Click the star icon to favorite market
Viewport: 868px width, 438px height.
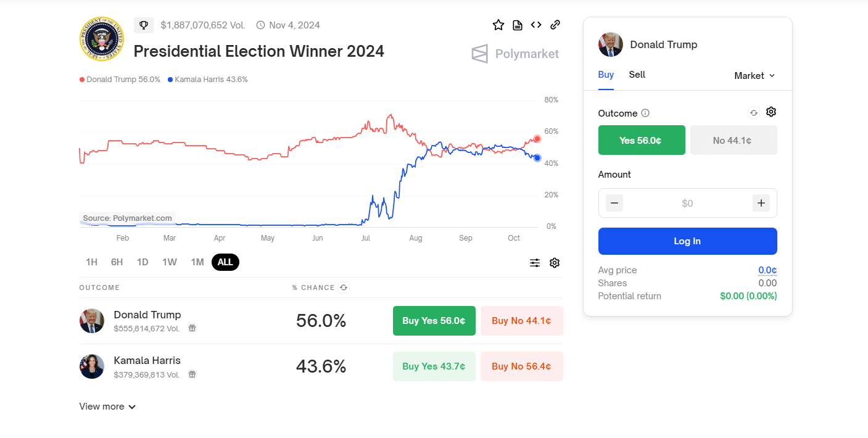click(x=498, y=25)
